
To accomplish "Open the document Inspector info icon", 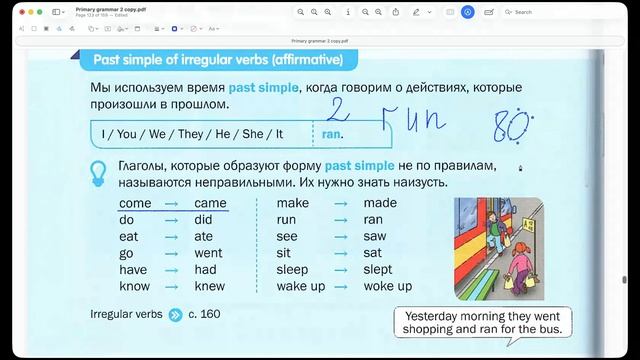I will click(x=348, y=12).
